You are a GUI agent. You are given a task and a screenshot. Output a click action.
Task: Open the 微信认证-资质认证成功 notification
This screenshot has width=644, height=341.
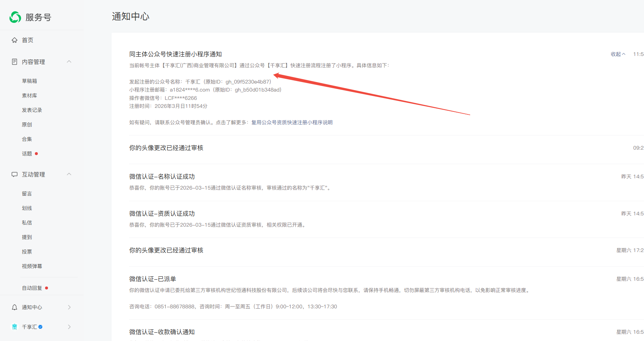[162, 214]
